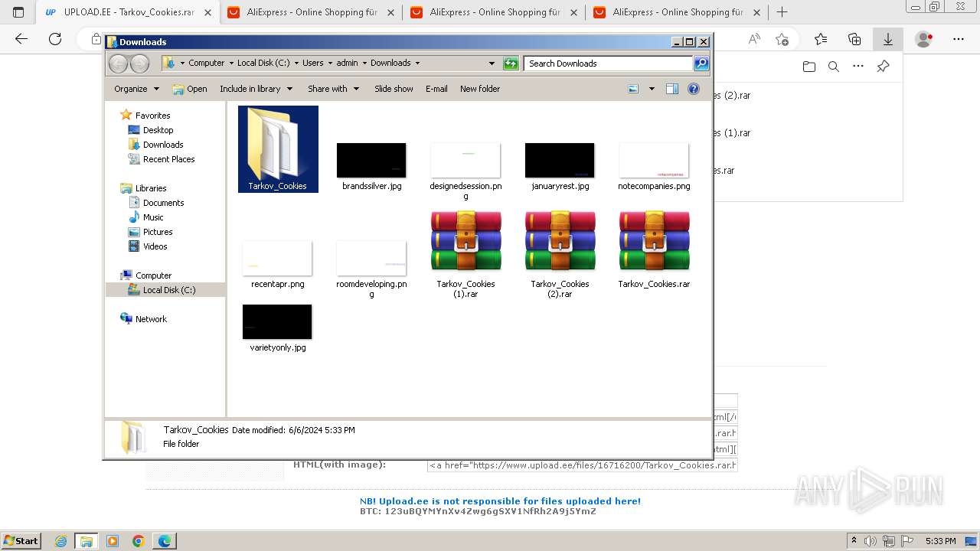Open Recent Places in navigation pane
980x551 pixels.
(x=168, y=159)
